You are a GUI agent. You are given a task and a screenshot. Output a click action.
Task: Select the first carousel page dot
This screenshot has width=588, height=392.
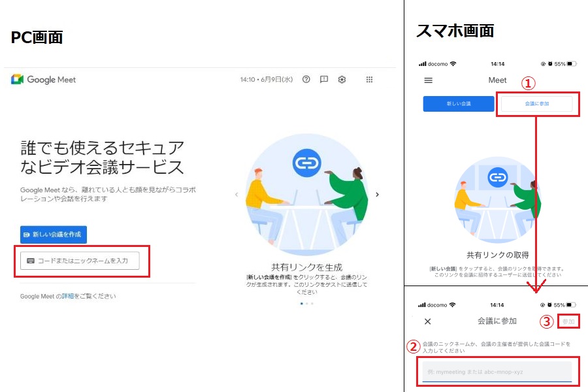pyautogui.click(x=301, y=304)
